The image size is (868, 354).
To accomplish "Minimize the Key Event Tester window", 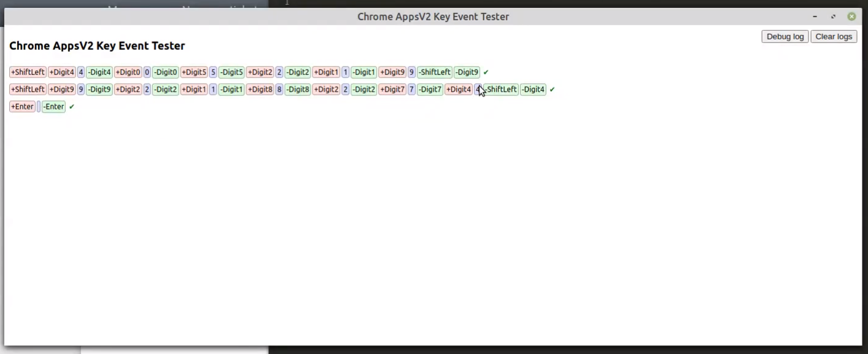I will point(815,17).
